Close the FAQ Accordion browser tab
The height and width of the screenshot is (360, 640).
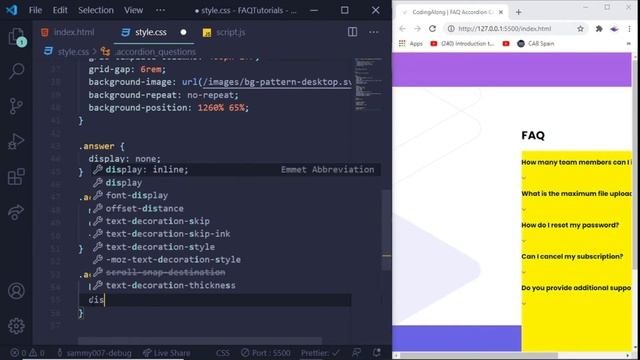(501, 12)
